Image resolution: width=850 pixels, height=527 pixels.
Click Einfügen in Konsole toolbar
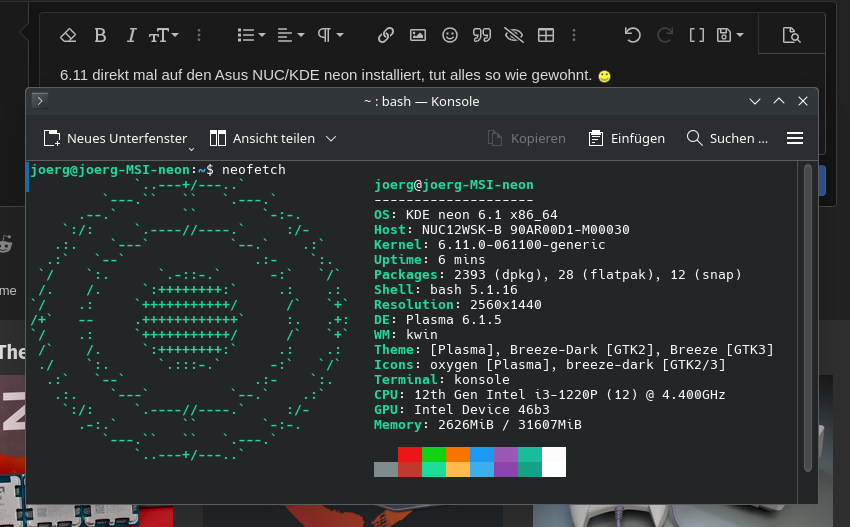626,138
